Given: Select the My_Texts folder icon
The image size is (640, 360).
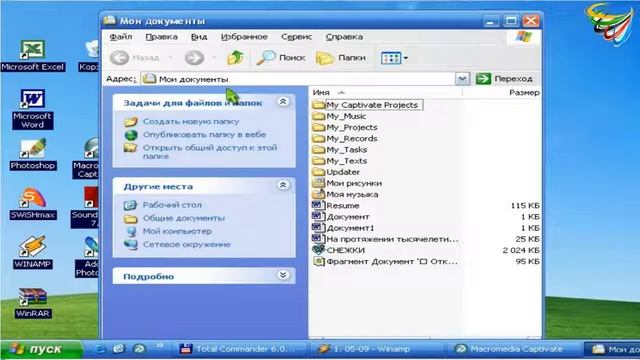Looking at the screenshot, I should pyautogui.click(x=318, y=161).
